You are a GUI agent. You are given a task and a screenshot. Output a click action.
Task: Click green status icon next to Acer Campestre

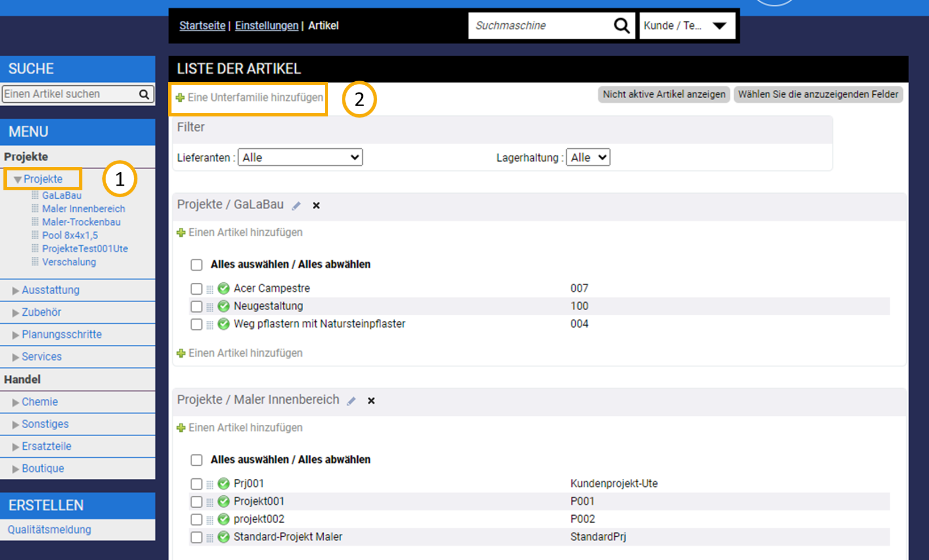(224, 289)
